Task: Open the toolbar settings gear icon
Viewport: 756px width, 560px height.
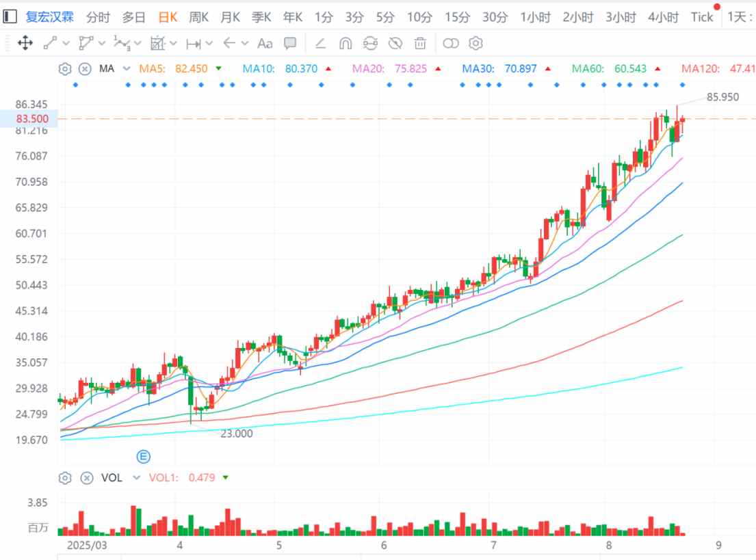Action: click(x=476, y=44)
